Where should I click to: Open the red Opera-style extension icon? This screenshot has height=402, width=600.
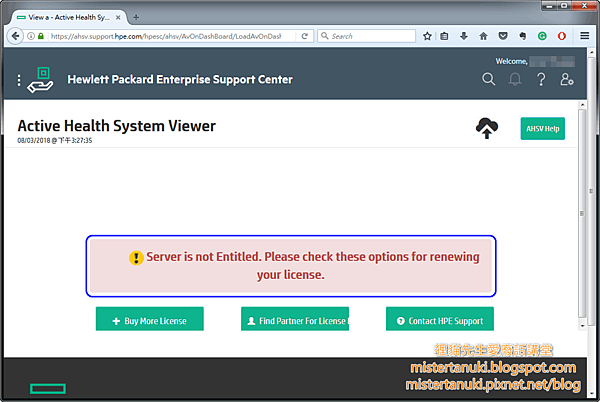(x=562, y=36)
